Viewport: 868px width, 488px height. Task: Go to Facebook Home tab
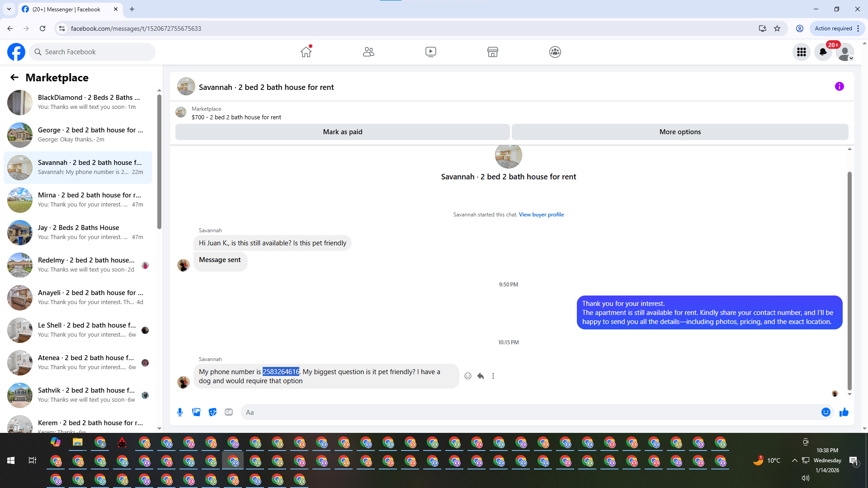tap(306, 52)
